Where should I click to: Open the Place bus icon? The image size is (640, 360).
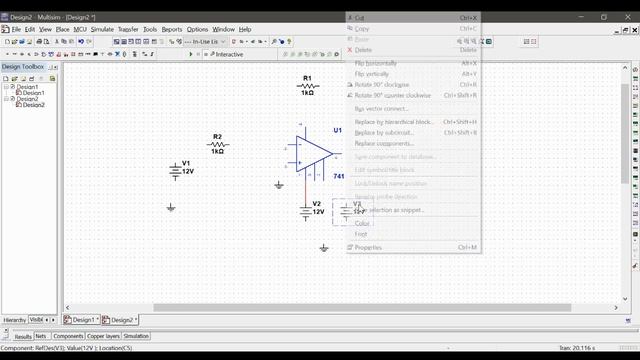pyautogui.click(x=152, y=54)
